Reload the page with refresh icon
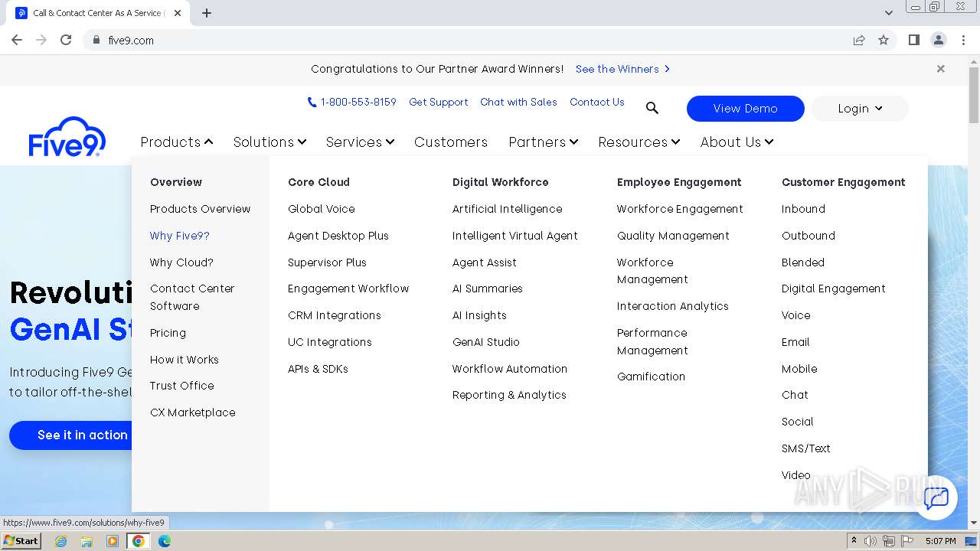The height and width of the screenshot is (551, 980). point(66,40)
